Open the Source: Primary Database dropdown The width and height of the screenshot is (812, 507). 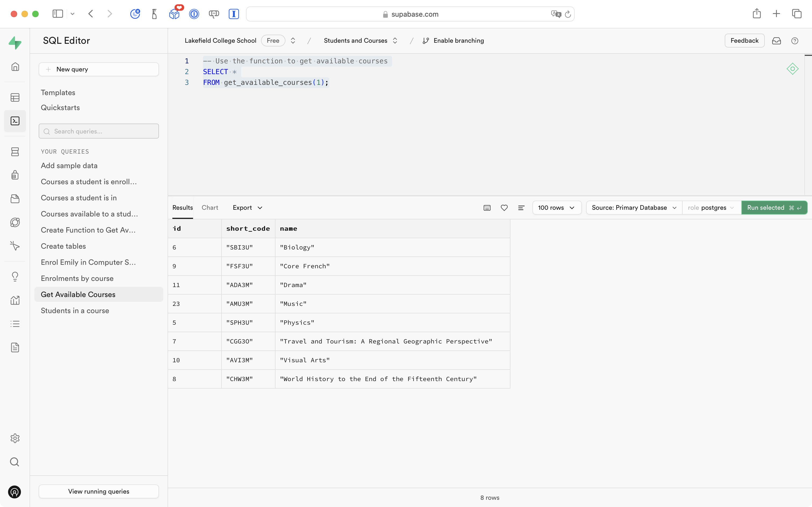pyautogui.click(x=634, y=208)
